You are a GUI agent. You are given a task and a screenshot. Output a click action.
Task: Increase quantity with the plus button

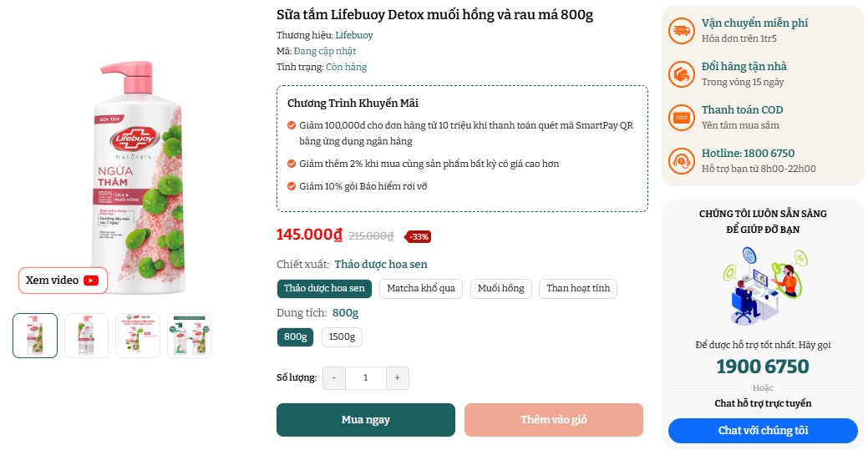(397, 378)
